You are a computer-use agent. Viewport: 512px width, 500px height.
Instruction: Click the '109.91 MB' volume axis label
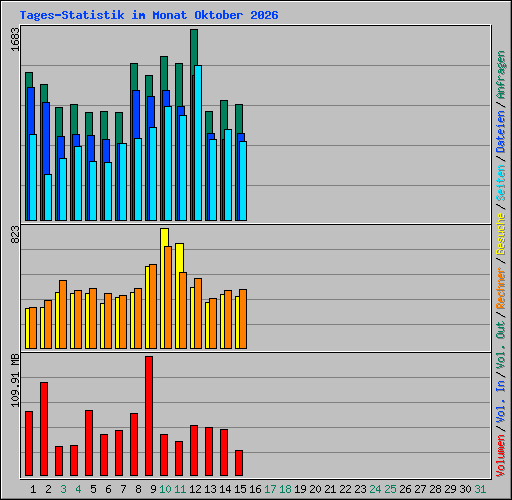click(15, 380)
